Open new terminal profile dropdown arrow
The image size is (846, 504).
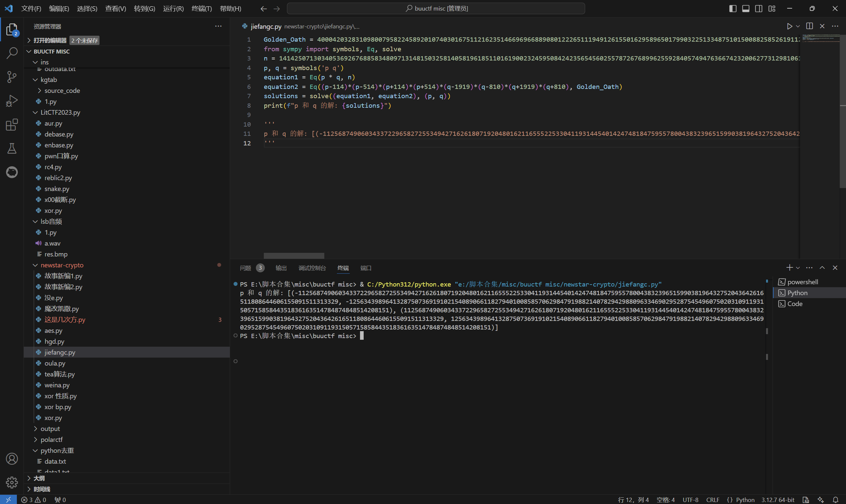coord(798,268)
